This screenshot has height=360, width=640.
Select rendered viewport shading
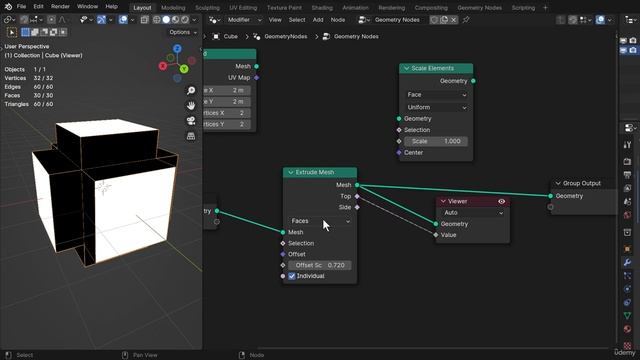(185, 20)
